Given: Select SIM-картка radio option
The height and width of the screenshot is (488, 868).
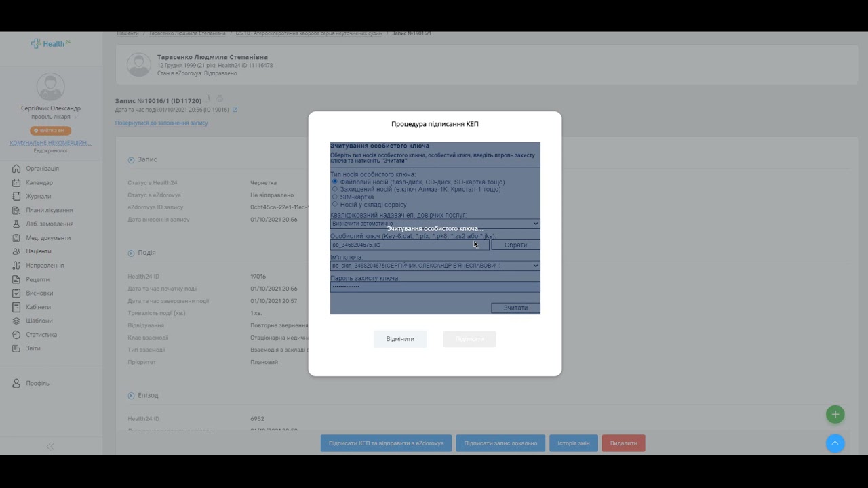Looking at the screenshot, I should 335,197.
